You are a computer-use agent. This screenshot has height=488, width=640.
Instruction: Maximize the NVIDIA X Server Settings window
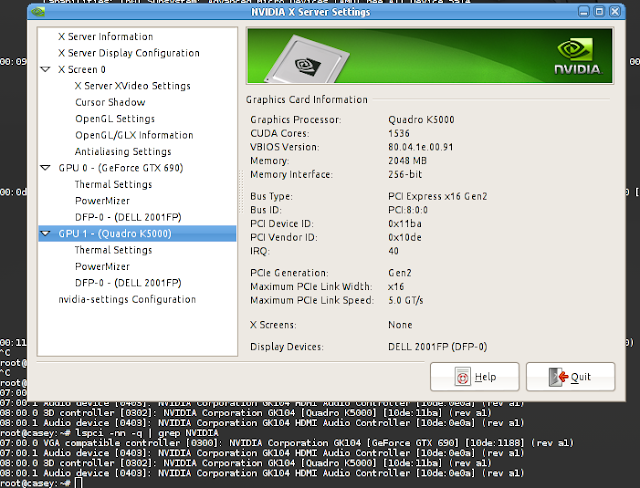click(599, 11)
